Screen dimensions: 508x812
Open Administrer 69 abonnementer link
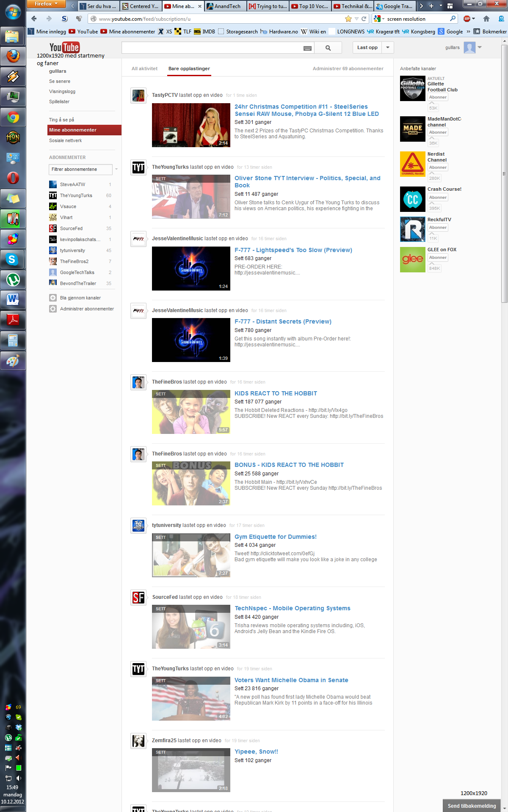point(348,69)
